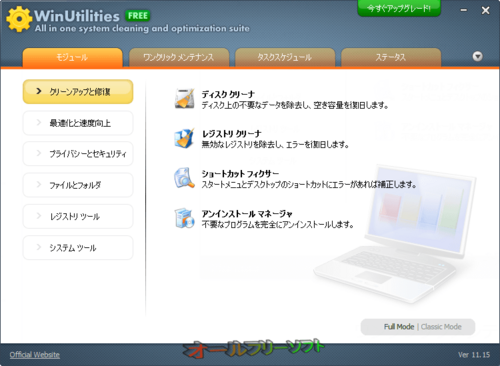Open Shortcut Fixer (ショートカット フィクサー) icon

click(x=184, y=178)
